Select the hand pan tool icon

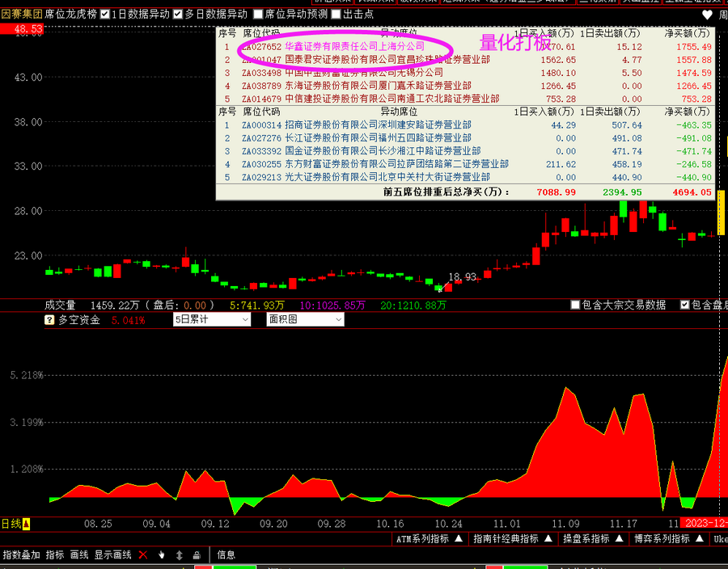click(162, 554)
